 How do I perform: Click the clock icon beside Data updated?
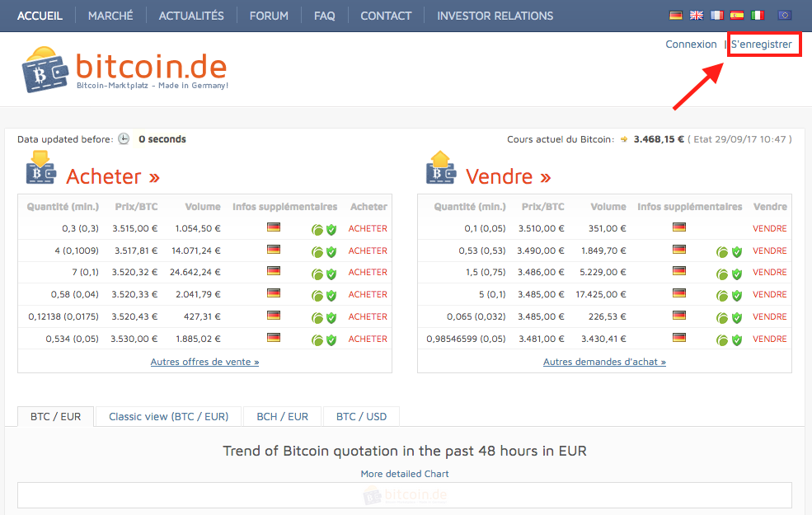click(124, 138)
